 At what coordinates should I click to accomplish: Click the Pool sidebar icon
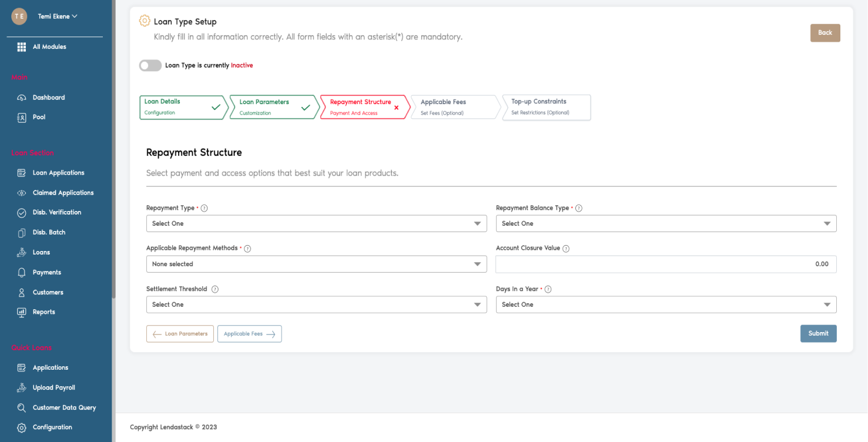pos(21,117)
